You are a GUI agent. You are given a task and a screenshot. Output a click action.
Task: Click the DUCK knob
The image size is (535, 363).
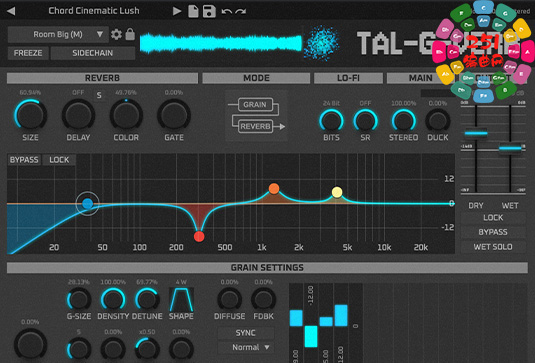pos(438,121)
